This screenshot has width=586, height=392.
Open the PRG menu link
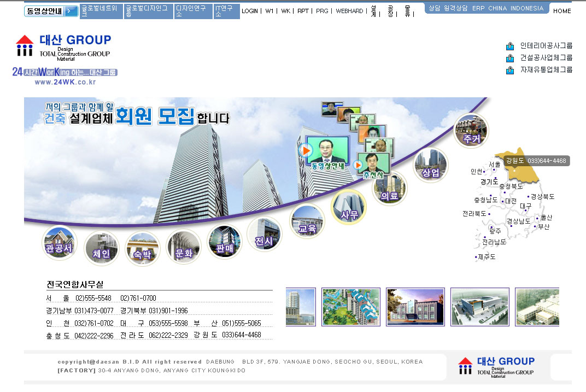point(322,11)
